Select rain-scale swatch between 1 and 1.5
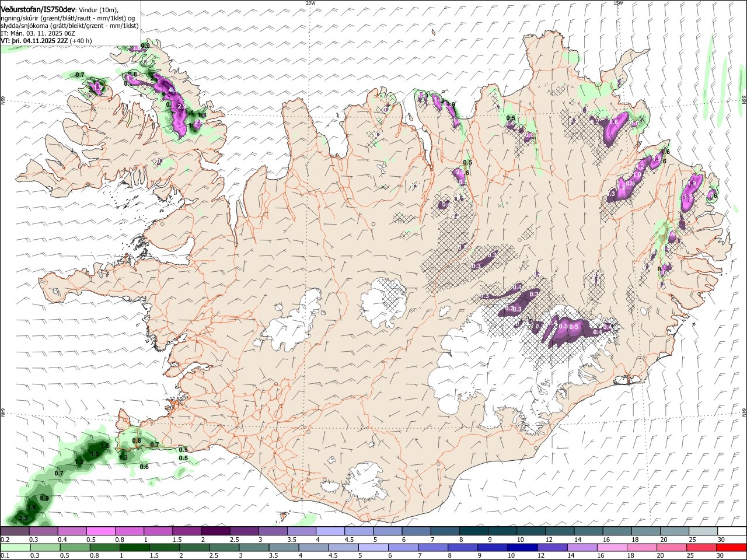 click(x=134, y=547)
